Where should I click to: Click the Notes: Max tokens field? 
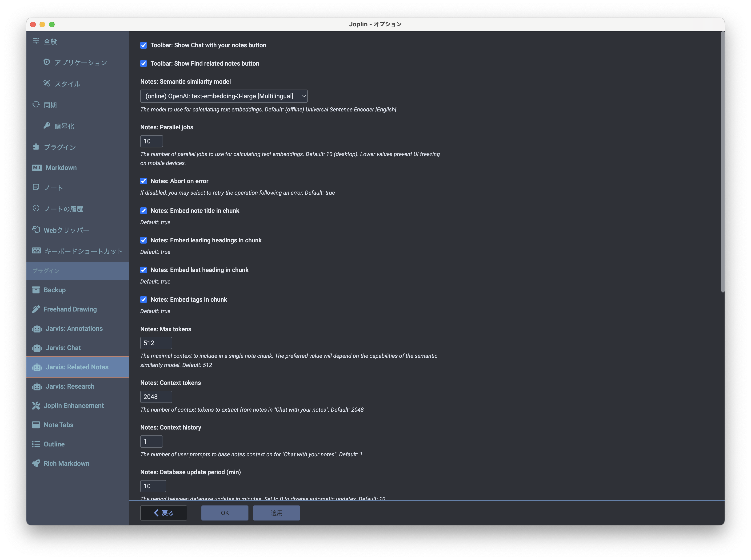click(156, 343)
